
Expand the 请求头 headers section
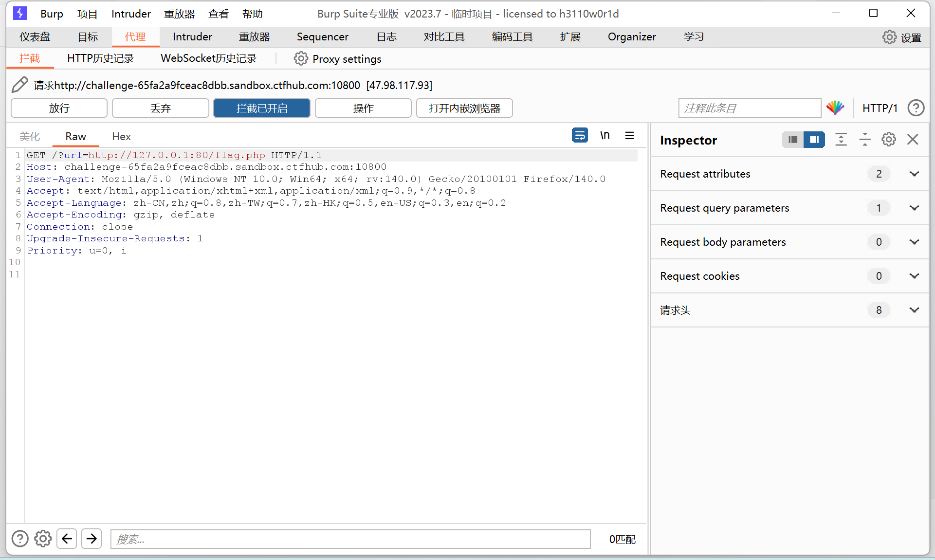click(x=915, y=310)
